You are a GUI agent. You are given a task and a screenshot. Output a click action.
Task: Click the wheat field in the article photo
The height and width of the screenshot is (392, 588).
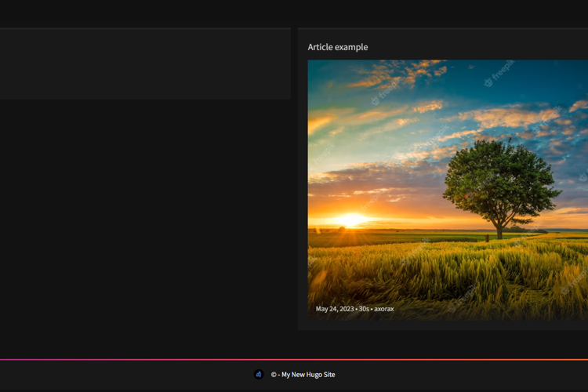[439, 270]
